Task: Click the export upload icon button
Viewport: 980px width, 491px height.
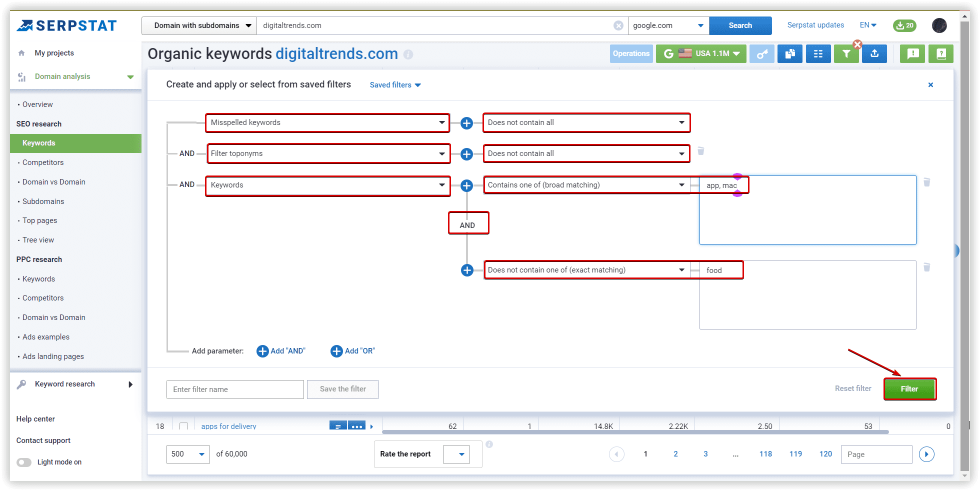Action: pos(874,53)
